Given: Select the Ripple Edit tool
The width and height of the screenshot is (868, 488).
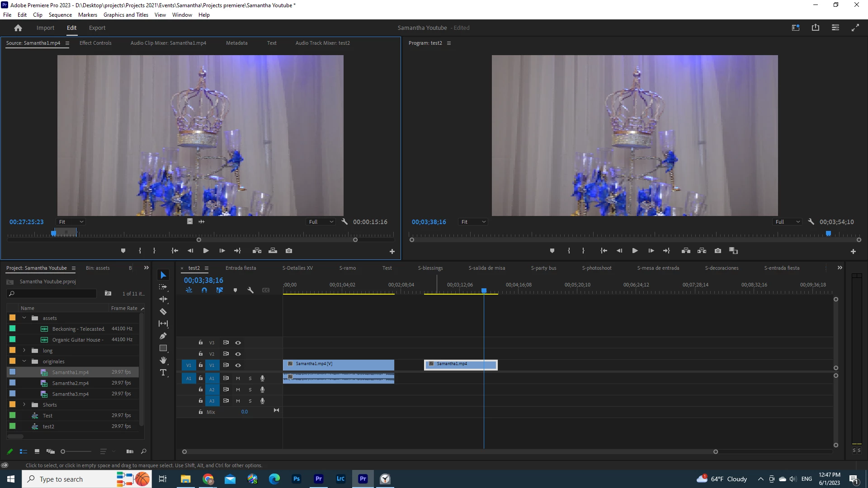Looking at the screenshot, I should pyautogui.click(x=163, y=299).
